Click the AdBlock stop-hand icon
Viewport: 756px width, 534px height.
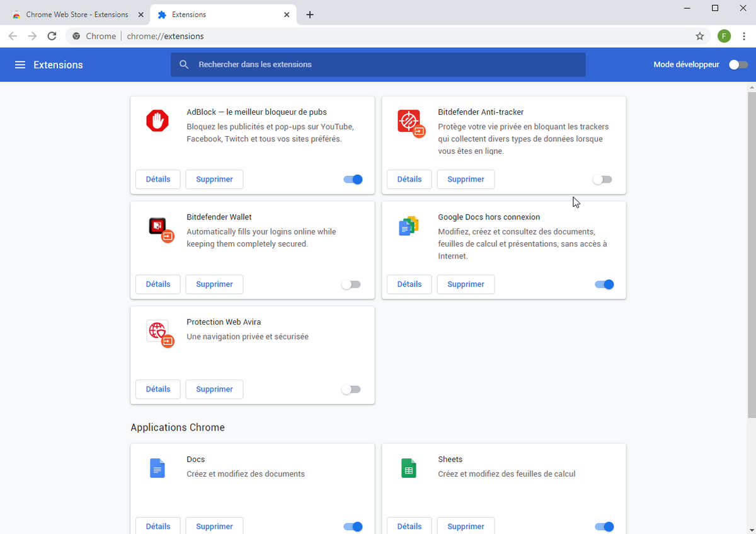point(157,120)
